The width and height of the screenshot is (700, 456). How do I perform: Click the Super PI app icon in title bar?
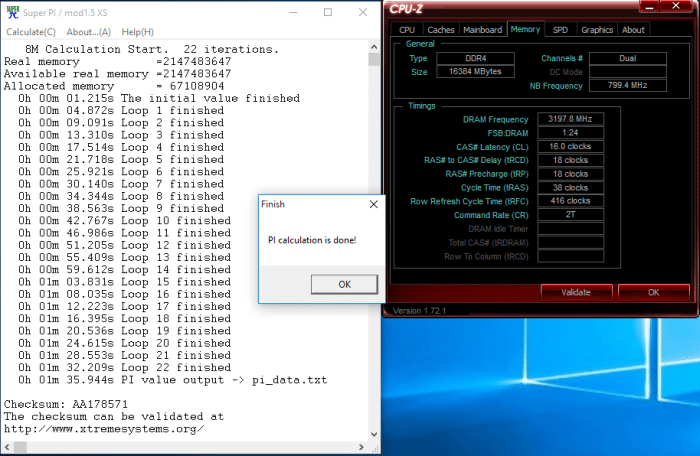12,13
